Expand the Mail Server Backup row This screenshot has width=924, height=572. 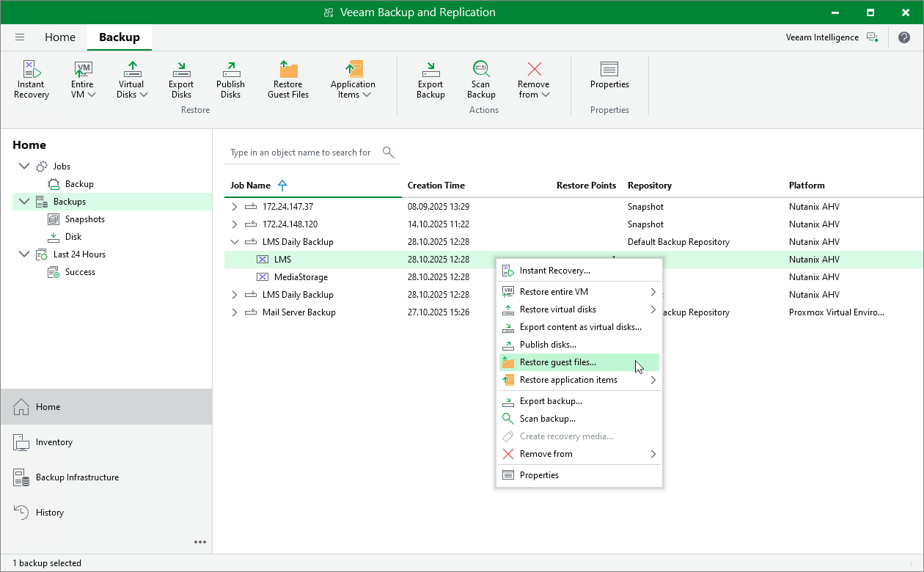pos(235,312)
